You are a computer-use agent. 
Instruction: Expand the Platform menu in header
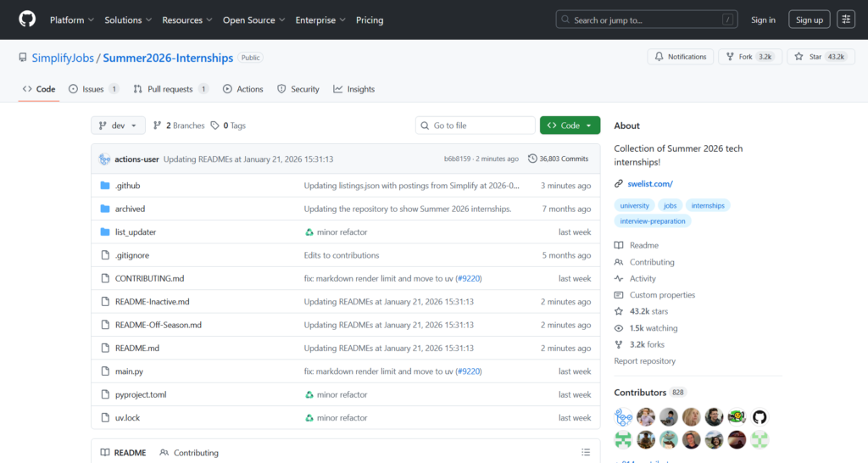coord(72,20)
